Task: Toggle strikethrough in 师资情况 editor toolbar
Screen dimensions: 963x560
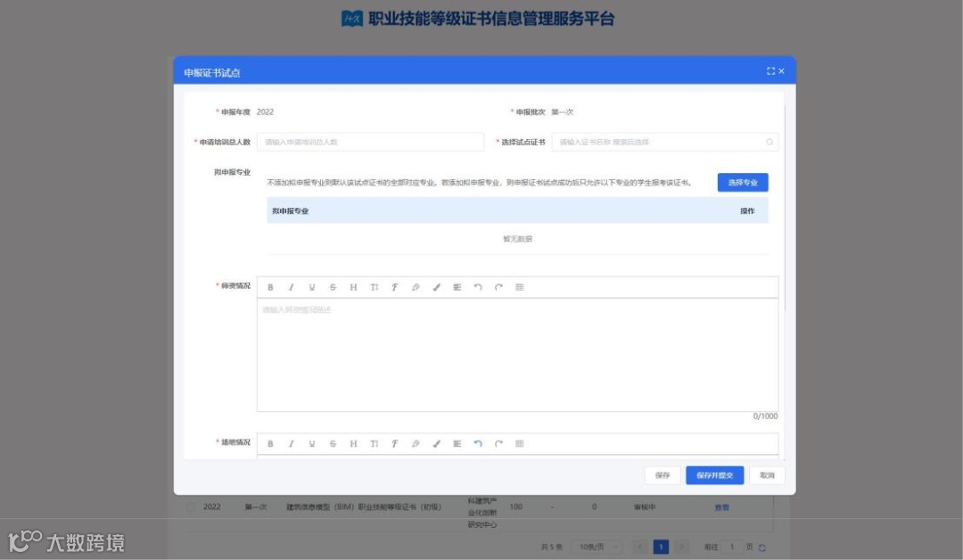Action: pyautogui.click(x=333, y=287)
